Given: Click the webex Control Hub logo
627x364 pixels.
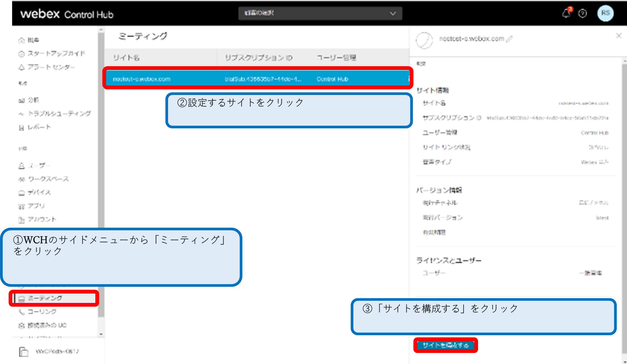Looking at the screenshot, I should (x=67, y=14).
